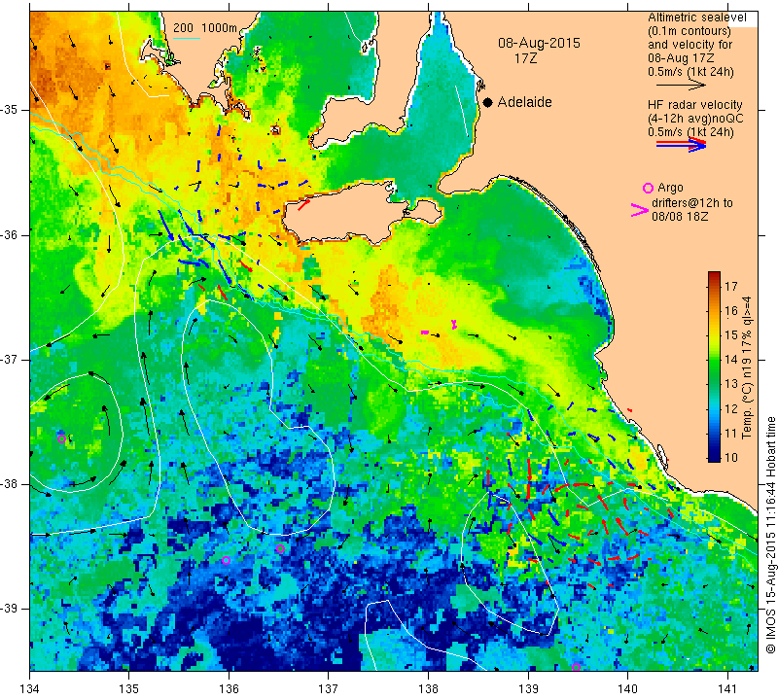Click the longitude axis label 134
Image resolution: width=778 pixels, height=700 pixels.
click(30, 689)
